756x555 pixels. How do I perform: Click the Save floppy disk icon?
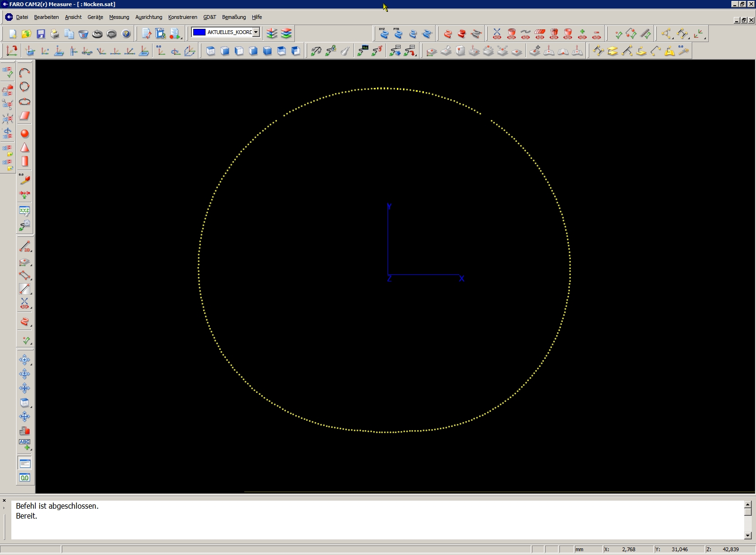[41, 34]
